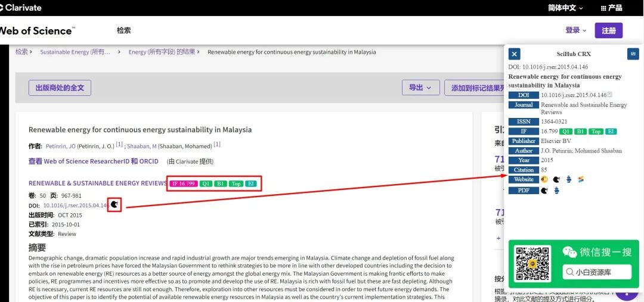This screenshot has width=644, height=302.
Task: Open the Sustainable Energy breadcrumb link
Action: click(75, 52)
